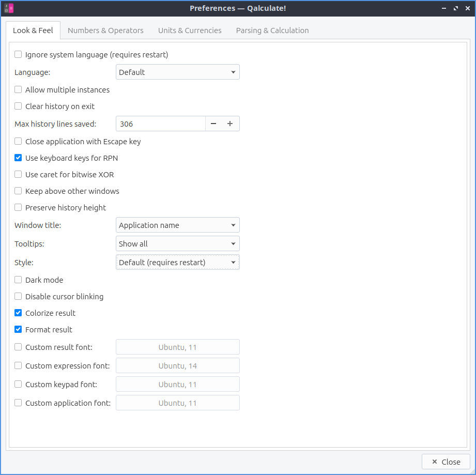Image resolution: width=476 pixels, height=475 pixels.
Task: Go to Parsing & Calculation tab
Action: [272, 30]
